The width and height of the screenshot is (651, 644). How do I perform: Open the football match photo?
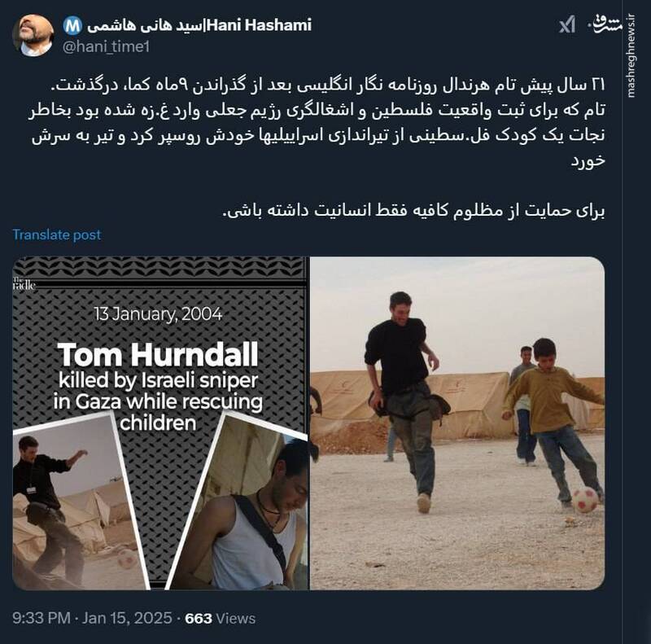pyautogui.click(x=457, y=423)
